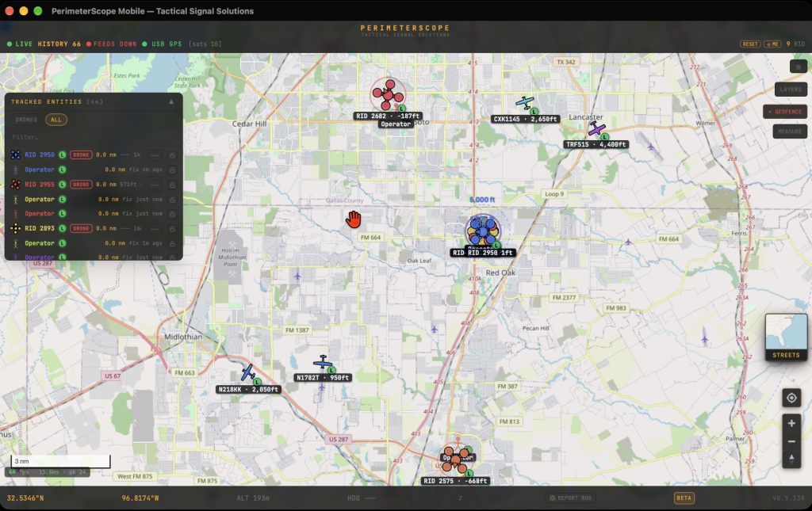The width and height of the screenshot is (812, 511).
Task: Select the green Operator row with fix 1m ago
Action: point(94,243)
